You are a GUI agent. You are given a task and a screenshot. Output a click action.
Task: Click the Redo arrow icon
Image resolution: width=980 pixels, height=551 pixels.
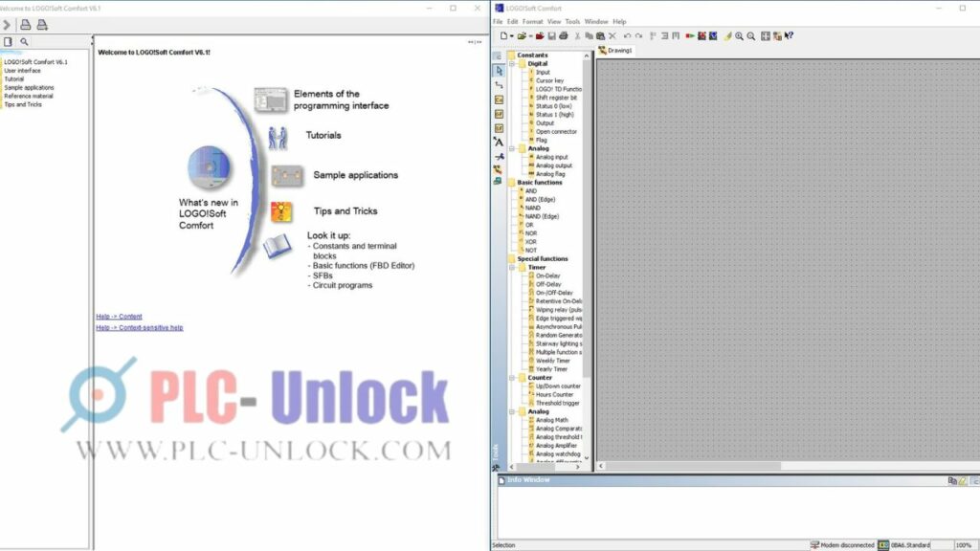(x=638, y=36)
